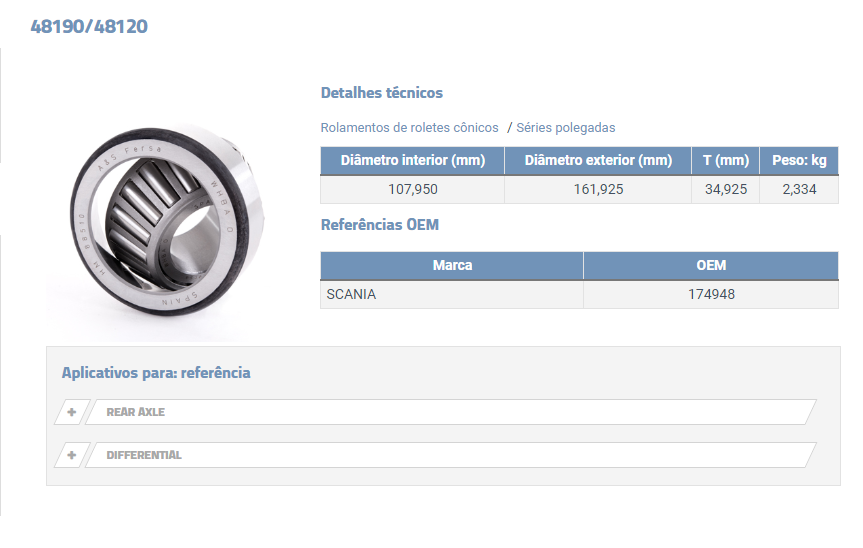Click the OEM number 174948
The image size is (863, 548).
[x=711, y=295]
